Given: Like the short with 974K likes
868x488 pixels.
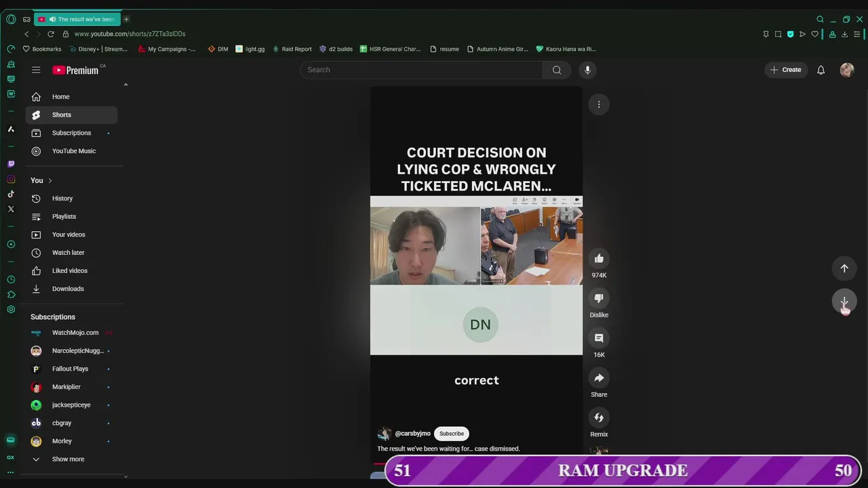Looking at the screenshot, I should tap(599, 258).
